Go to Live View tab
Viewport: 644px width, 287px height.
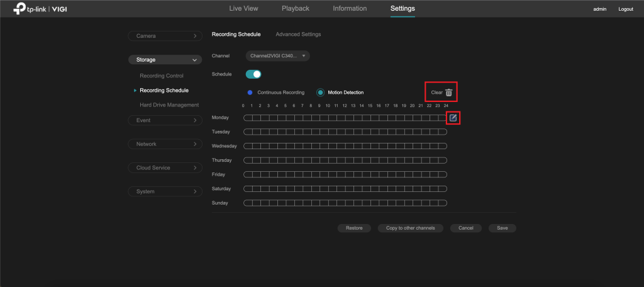pos(244,8)
